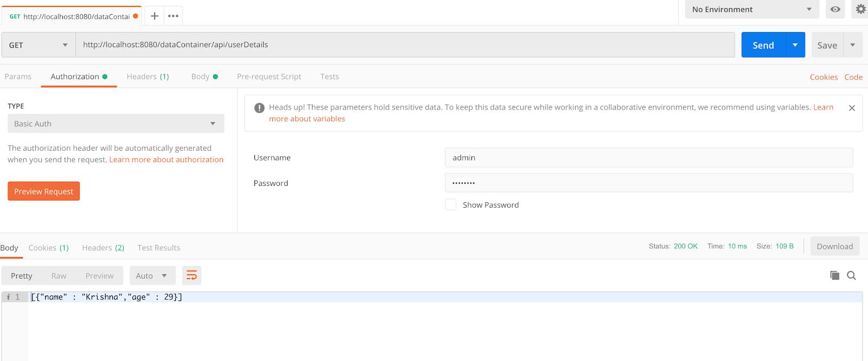This screenshot has height=361, width=868.
Task: Expand the Send button dropdown arrow
Action: [x=795, y=45]
